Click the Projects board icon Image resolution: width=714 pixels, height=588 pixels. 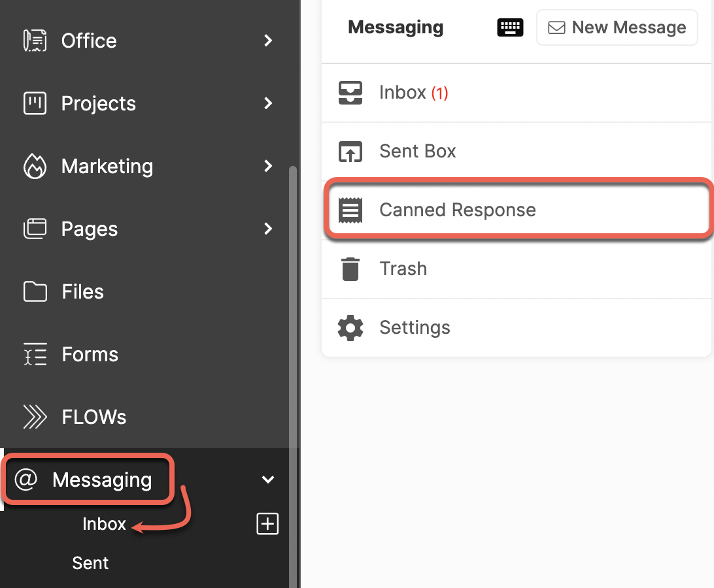click(35, 103)
